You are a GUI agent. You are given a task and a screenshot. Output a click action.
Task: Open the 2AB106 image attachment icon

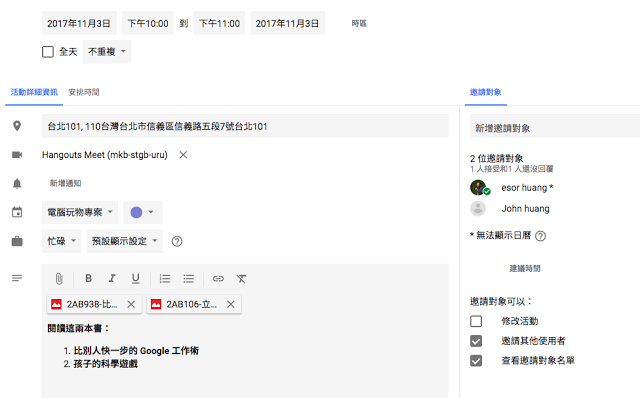click(156, 304)
